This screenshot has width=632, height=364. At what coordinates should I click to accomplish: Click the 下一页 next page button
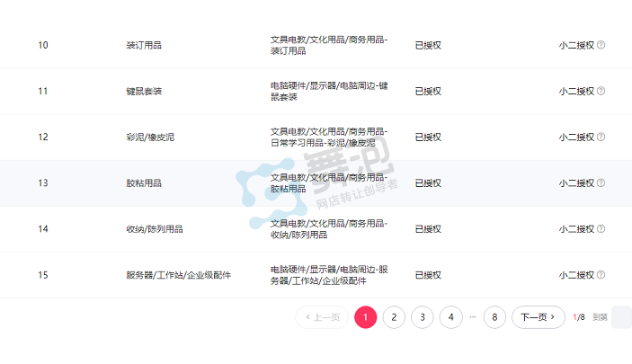[x=539, y=317]
